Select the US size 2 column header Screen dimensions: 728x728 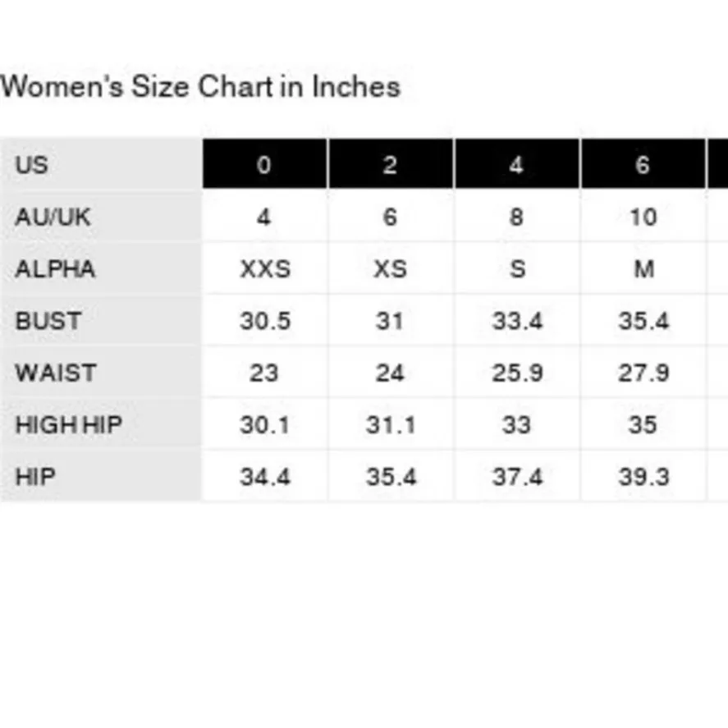(390, 165)
